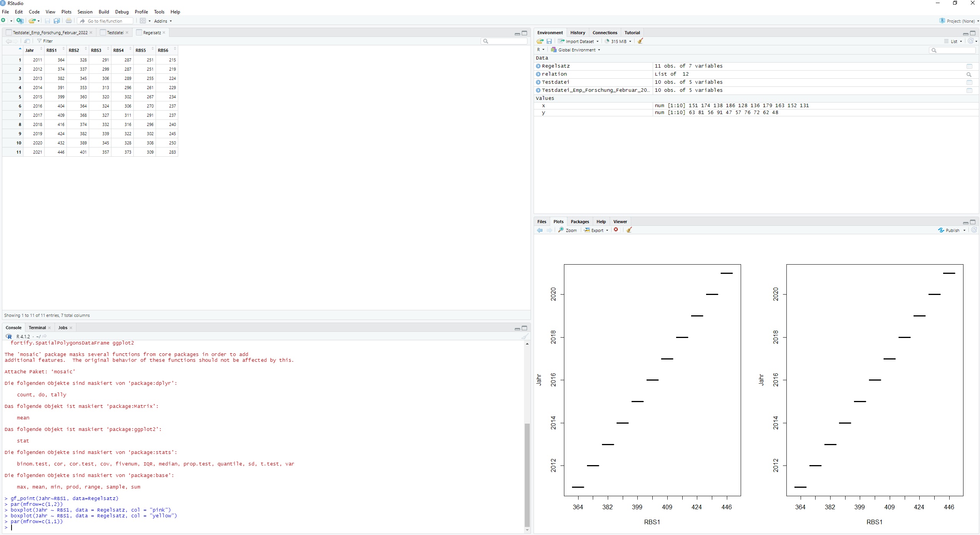Screen dimensions: 980x535
Task: Click the create new project icon
Action: point(20,21)
